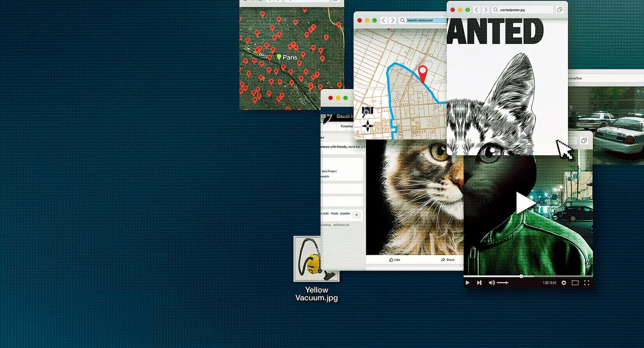The height and width of the screenshot is (348, 644).
Task: Close the Vancouver map window
Action: 359,20
